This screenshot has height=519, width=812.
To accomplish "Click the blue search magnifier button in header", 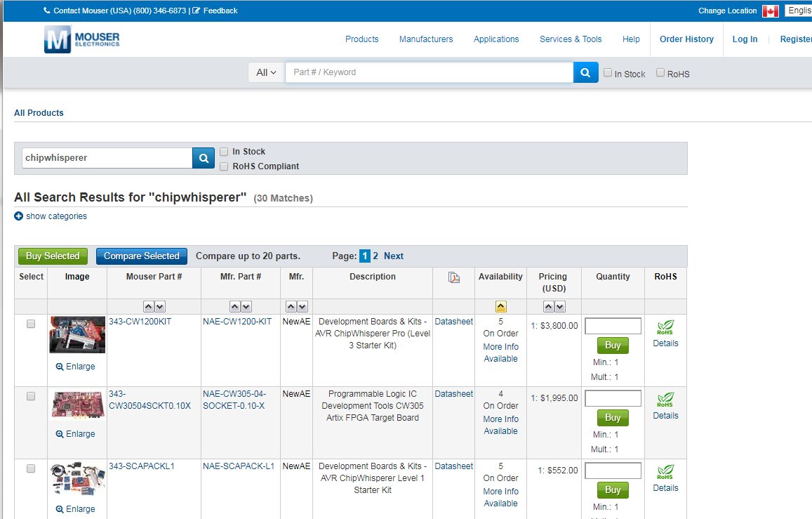I will pos(586,72).
